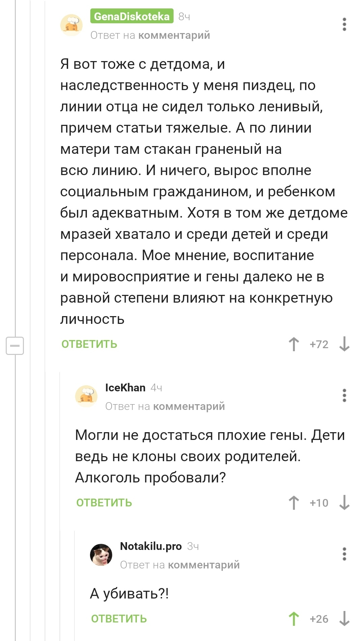Screen dimensions: 364x641
Task: Downvote GenaDiskoteka's comment
Action: click(x=344, y=344)
